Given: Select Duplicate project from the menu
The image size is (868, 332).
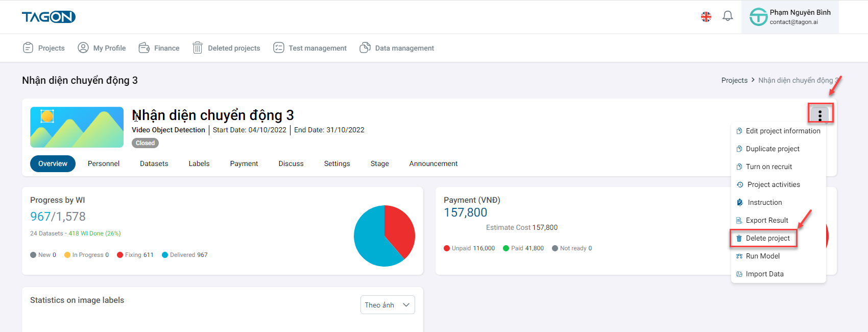Looking at the screenshot, I should coord(772,149).
